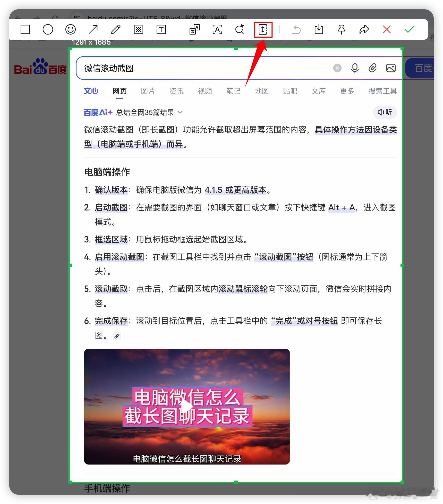Click the image search icon
443x504 pixels.
coord(391,68)
